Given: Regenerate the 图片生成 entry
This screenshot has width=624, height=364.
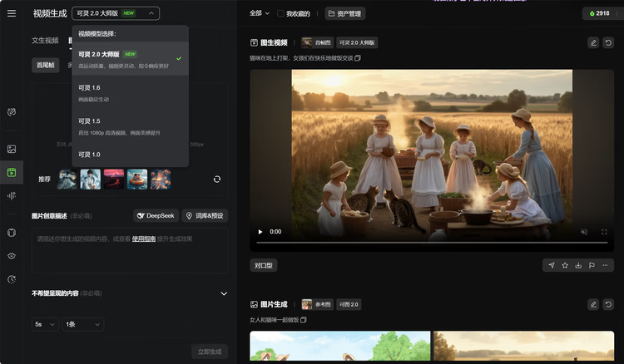Looking at the screenshot, I should pyautogui.click(x=608, y=304).
